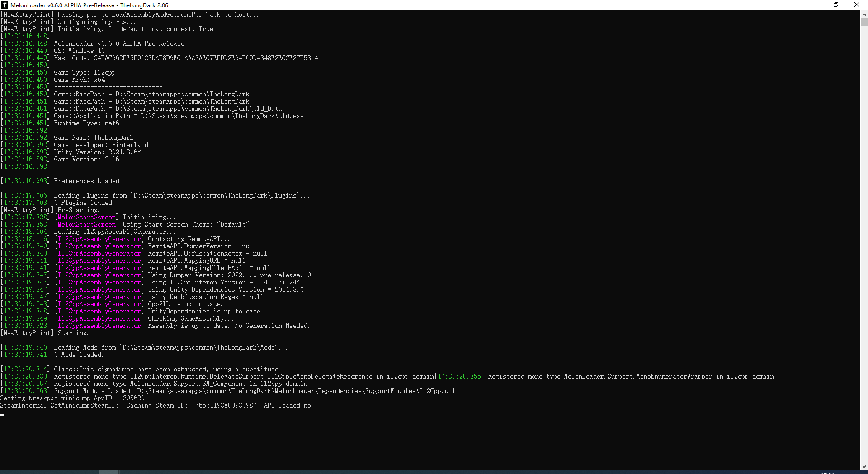This screenshot has width=868, height=474.
Task: Click the 'Game::ApplicationPath' tld.exe line
Action: pyautogui.click(x=152, y=116)
